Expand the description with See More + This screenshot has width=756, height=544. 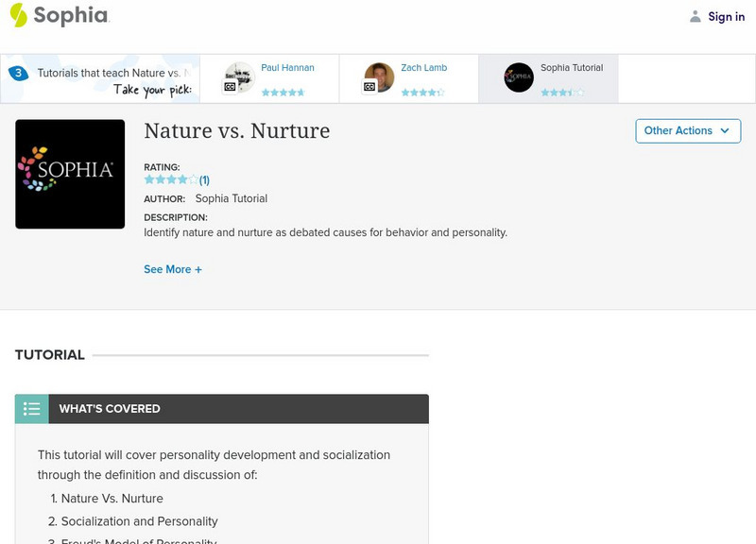click(173, 269)
